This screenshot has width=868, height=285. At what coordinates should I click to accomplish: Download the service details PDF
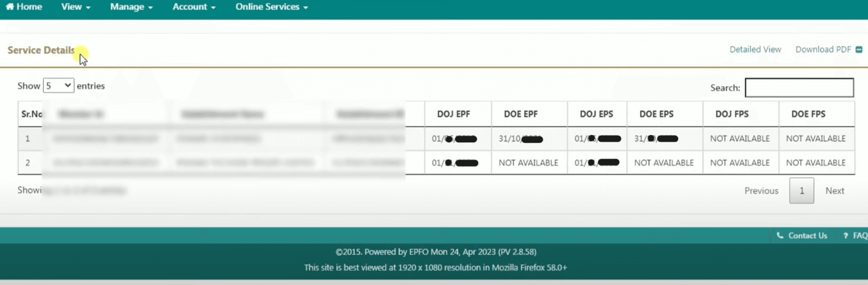point(823,49)
